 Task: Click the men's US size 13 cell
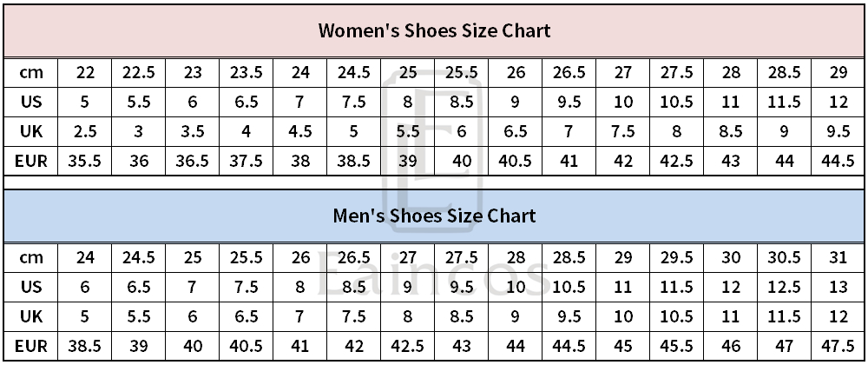click(838, 287)
